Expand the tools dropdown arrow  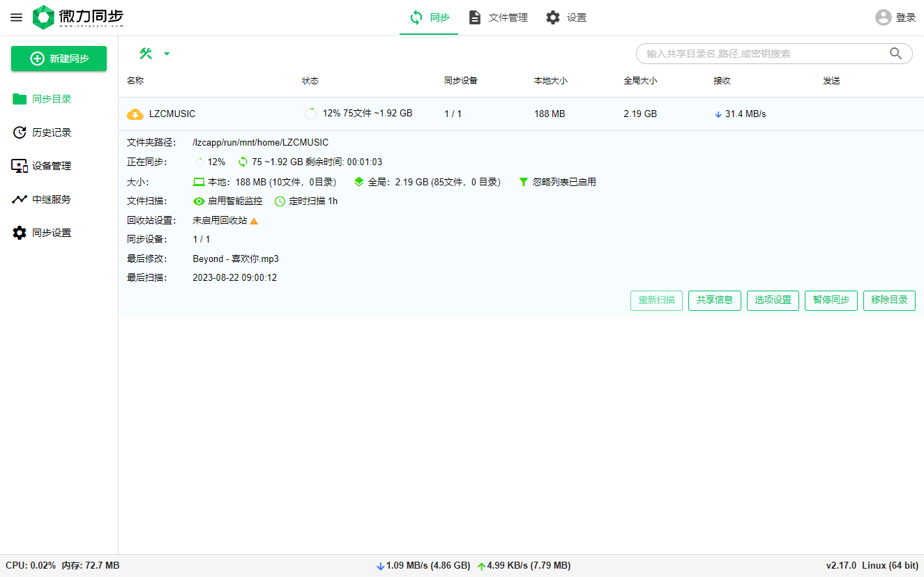point(167,54)
